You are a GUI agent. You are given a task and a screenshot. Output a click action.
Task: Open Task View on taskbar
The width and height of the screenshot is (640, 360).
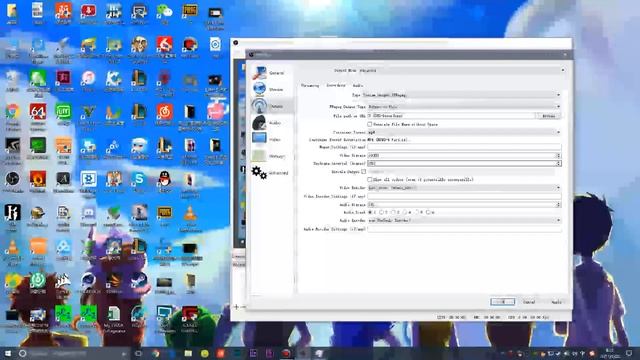coord(139,353)
